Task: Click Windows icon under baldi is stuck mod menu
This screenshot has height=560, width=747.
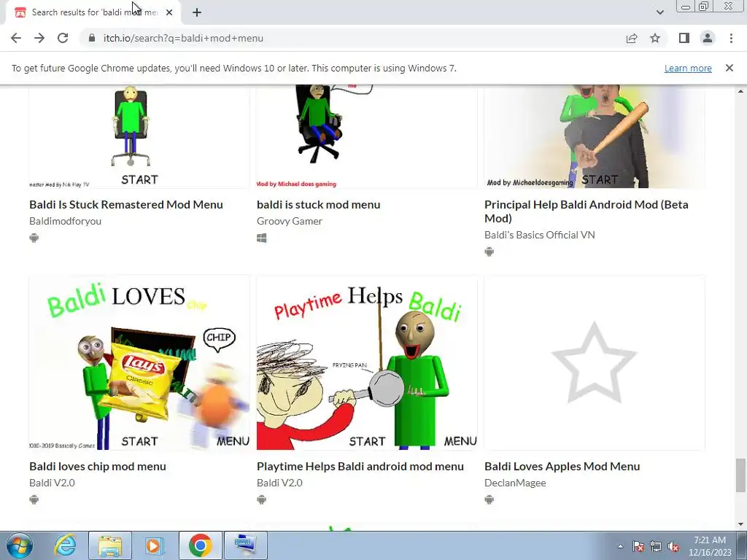Action: tap(262, 238)
